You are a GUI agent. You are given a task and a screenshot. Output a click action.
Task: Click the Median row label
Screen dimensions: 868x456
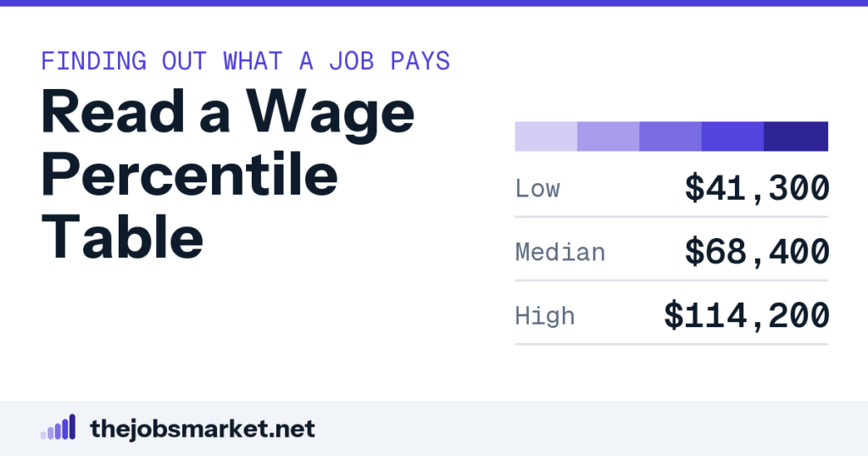560,253
